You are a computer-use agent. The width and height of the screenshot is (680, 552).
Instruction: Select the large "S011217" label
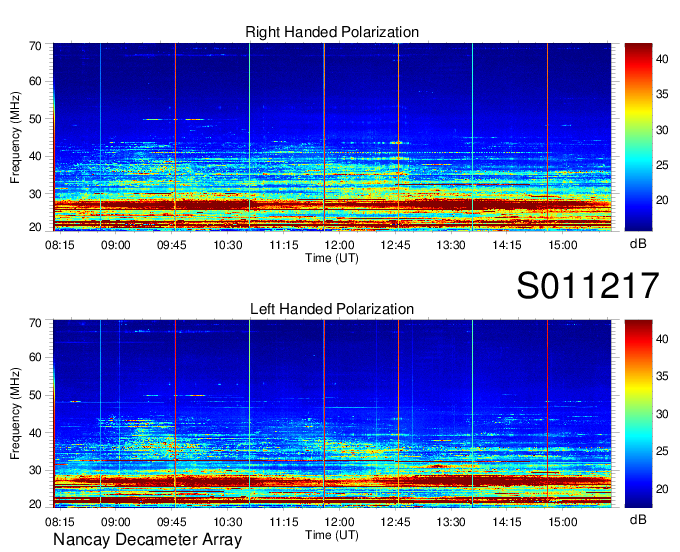point(588,285)
